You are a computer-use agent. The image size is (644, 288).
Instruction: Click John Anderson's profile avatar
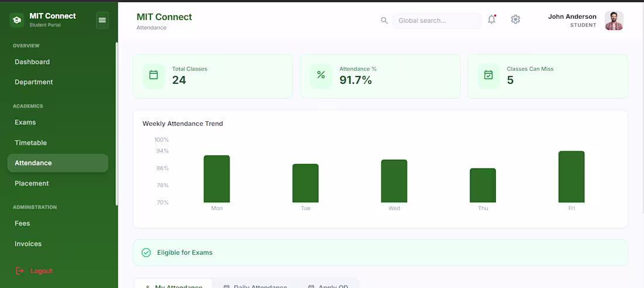[614, 20]
